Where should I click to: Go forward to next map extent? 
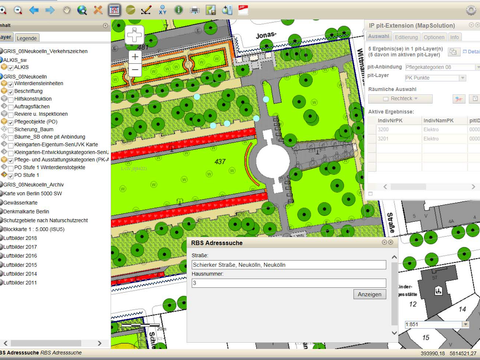(50, 10)
